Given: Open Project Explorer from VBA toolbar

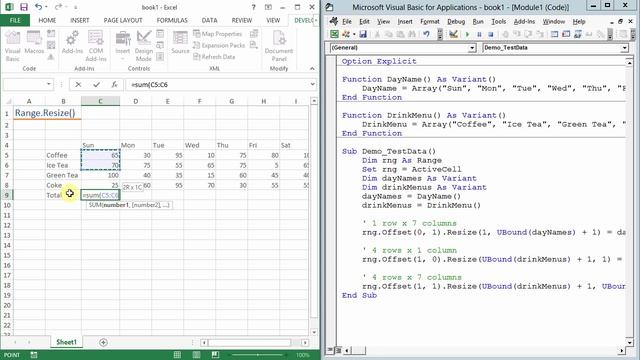Looking at the screenshot, I should pos(554,34).
